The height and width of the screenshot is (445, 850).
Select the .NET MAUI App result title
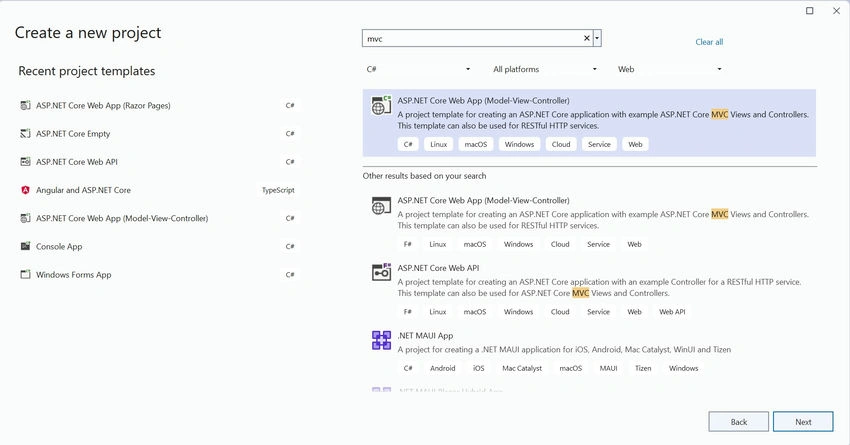(425, 336)
